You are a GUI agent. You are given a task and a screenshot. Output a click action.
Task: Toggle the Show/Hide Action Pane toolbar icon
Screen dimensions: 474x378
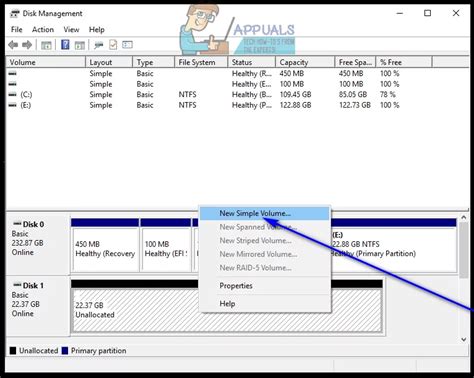point(80,45)
